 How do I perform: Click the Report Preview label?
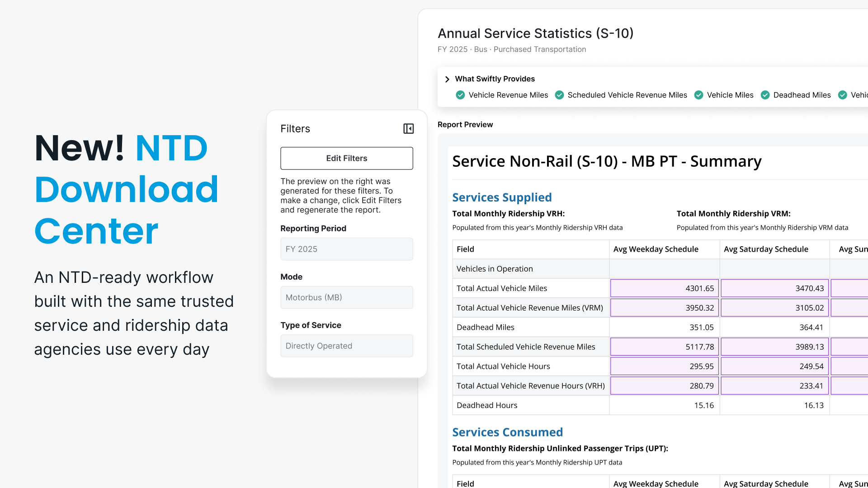[x=465, y=125]
